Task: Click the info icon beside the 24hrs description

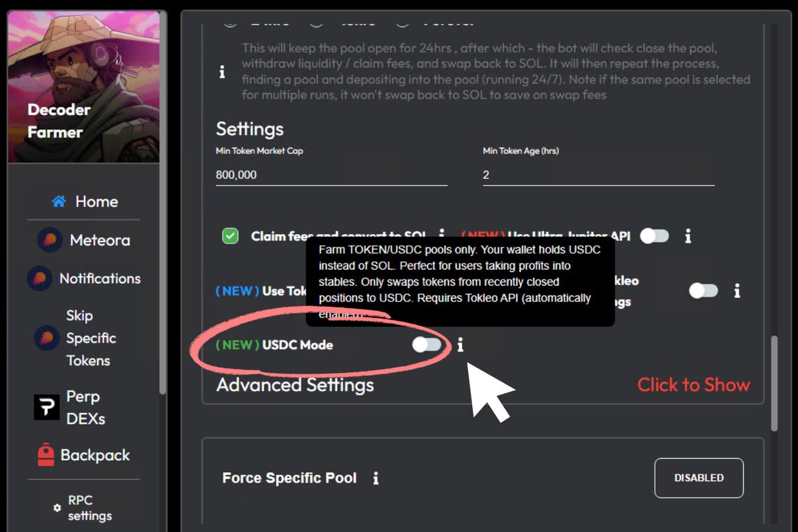Action: click(x=222, y=72)
